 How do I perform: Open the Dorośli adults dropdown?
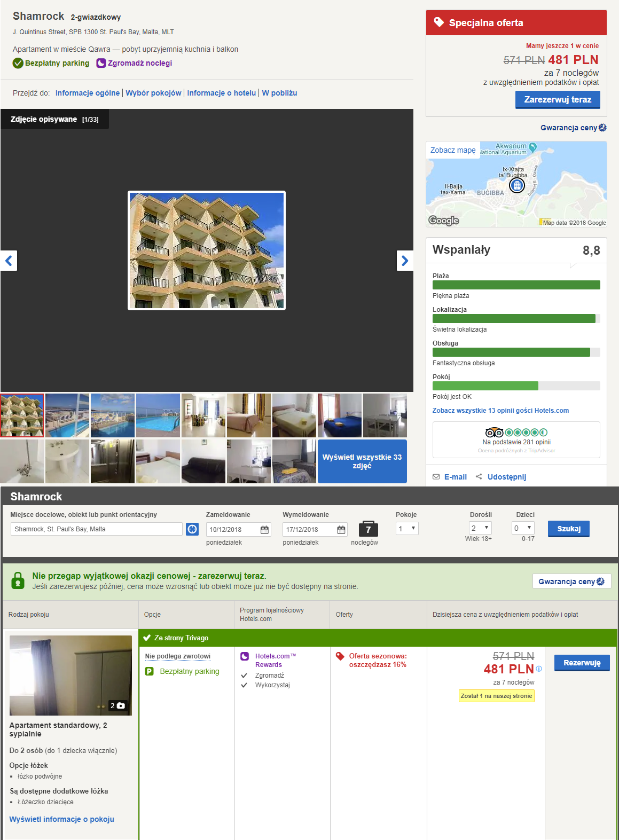(x=480, y=528)
